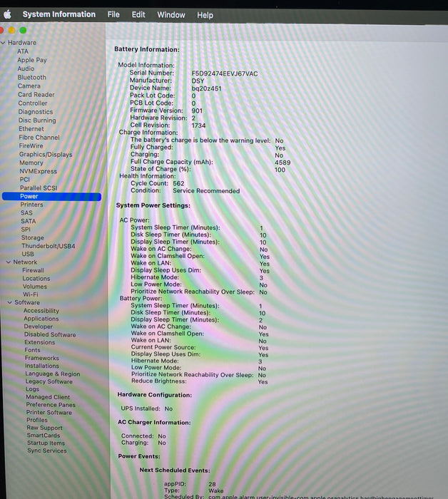Select FireWire in the sidebar
Viewport: 448px width, 499px height.
[x=31, y=145]
